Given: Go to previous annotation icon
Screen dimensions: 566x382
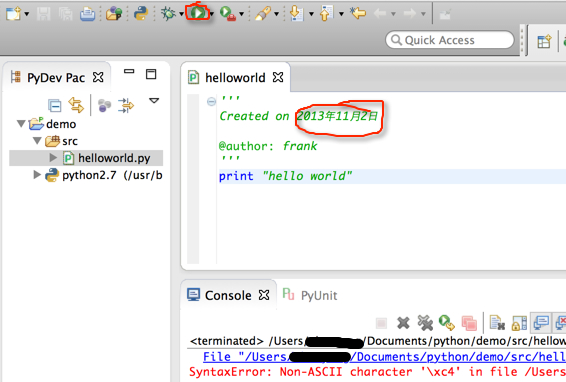Looking at the screenshot, I should (x=326, y=13).
